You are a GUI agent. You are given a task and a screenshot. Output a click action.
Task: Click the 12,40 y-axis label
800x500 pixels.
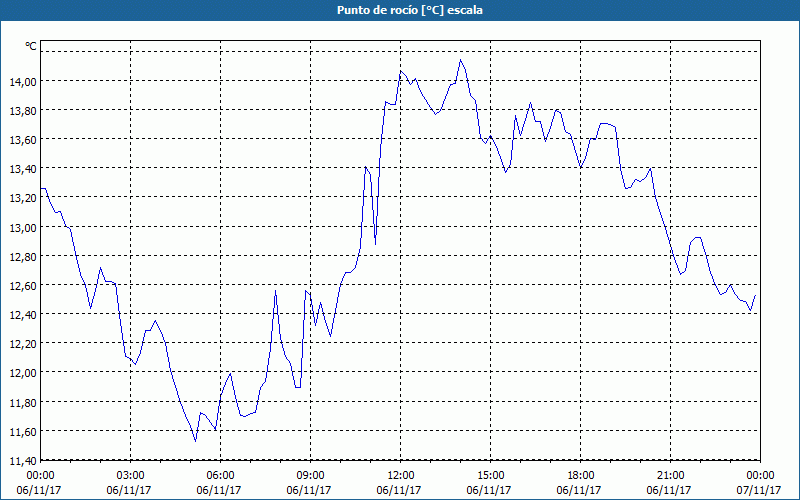click(23, 315)
